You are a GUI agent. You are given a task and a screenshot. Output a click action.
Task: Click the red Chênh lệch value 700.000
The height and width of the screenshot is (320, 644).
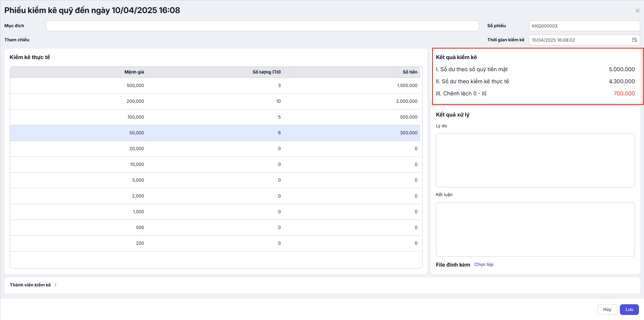(624, 94)
